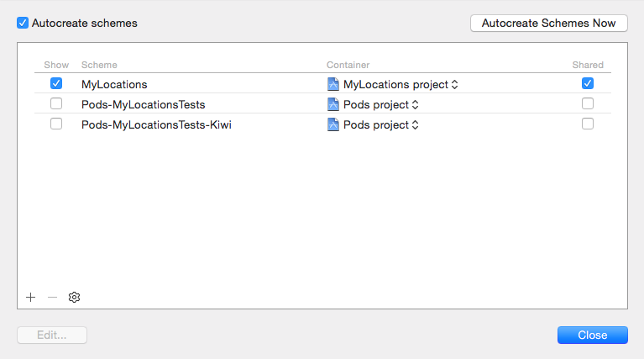Click Pods project icon for Pods-MyLocationsTests-Kiwi

(x=333, y=124)
